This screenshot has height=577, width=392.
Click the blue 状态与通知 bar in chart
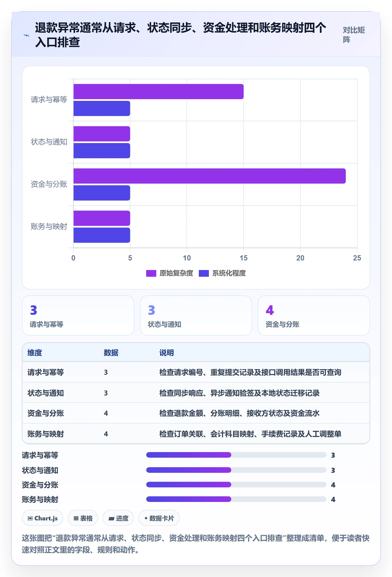click(x=102, y=151)
